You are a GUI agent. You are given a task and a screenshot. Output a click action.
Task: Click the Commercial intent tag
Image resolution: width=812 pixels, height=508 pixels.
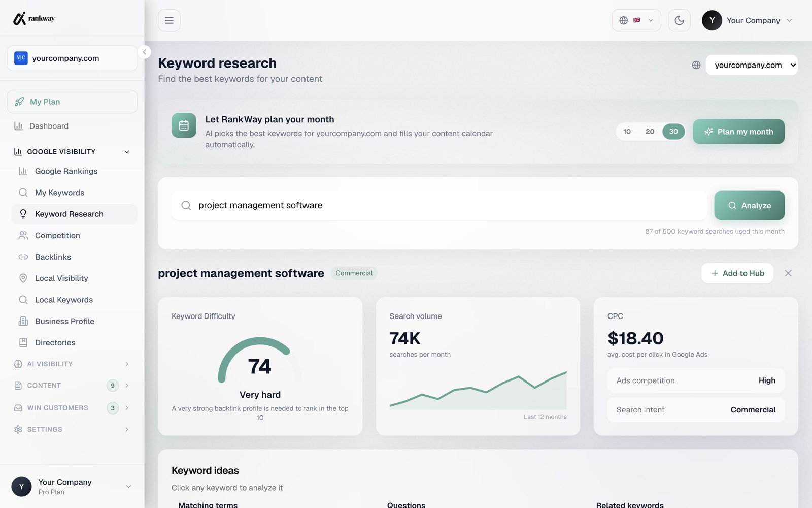pyautogui.click(x=354, y=273)
